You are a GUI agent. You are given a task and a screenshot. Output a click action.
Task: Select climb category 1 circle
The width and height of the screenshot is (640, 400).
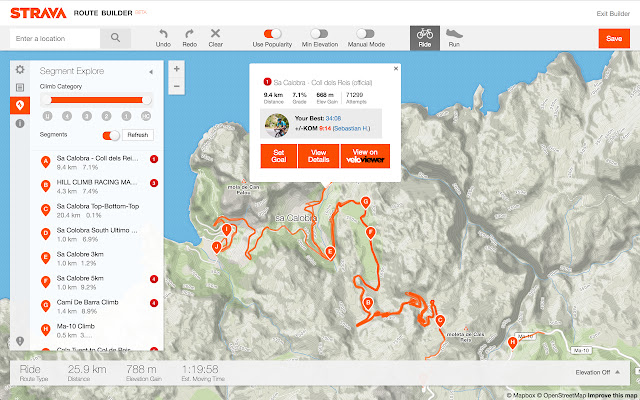[x=127, y=116]
